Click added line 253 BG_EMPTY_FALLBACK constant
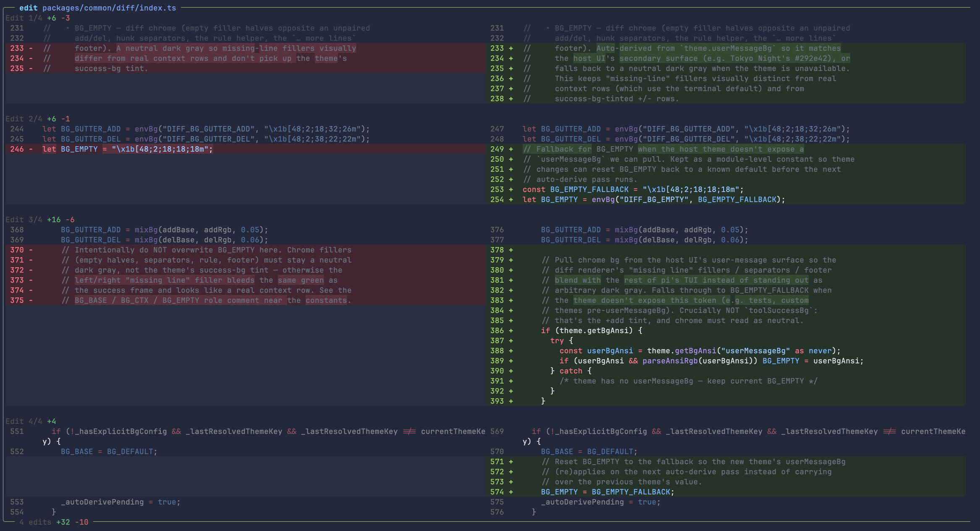The width and height of the screenshot is (980, 531). [x=633, y=189]
